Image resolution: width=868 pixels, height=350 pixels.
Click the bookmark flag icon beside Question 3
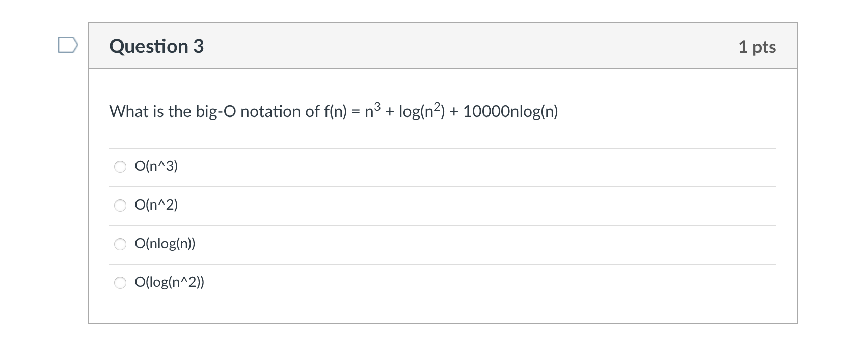pyautogui.click(x=67, y=46)
